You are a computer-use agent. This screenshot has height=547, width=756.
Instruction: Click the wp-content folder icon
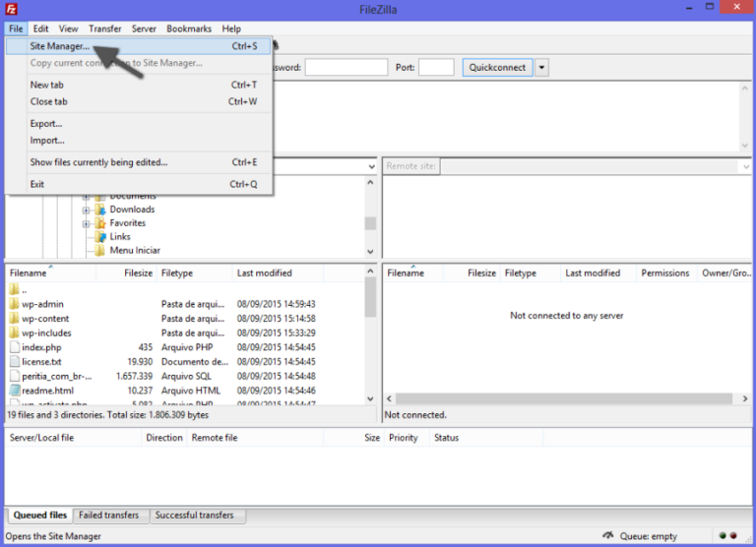coord(14,319)
